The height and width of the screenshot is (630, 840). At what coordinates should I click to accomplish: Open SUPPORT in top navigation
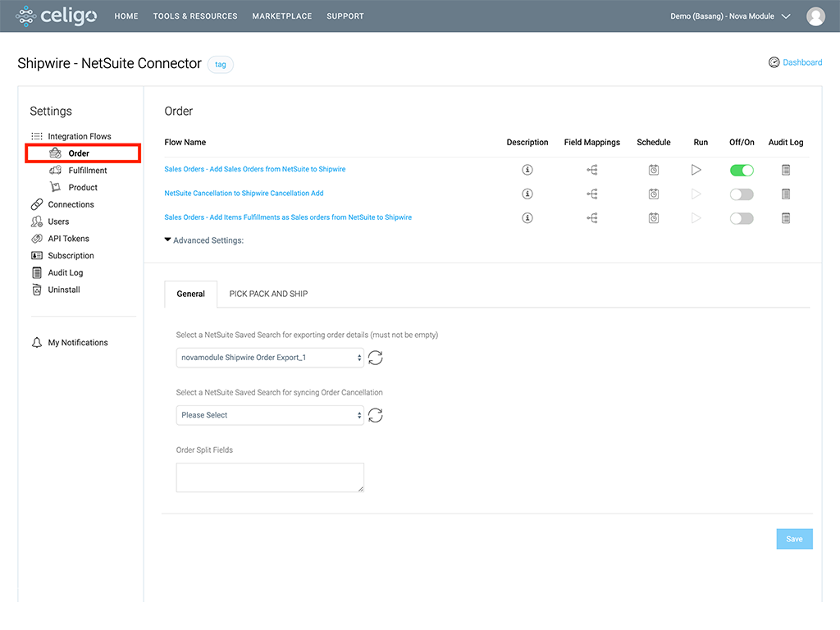click(x=345, y=16)
